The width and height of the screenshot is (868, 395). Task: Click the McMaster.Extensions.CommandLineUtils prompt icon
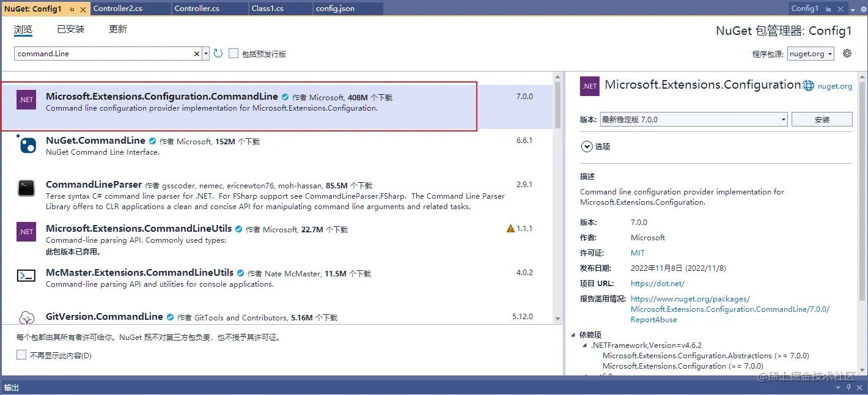(26, 276)
